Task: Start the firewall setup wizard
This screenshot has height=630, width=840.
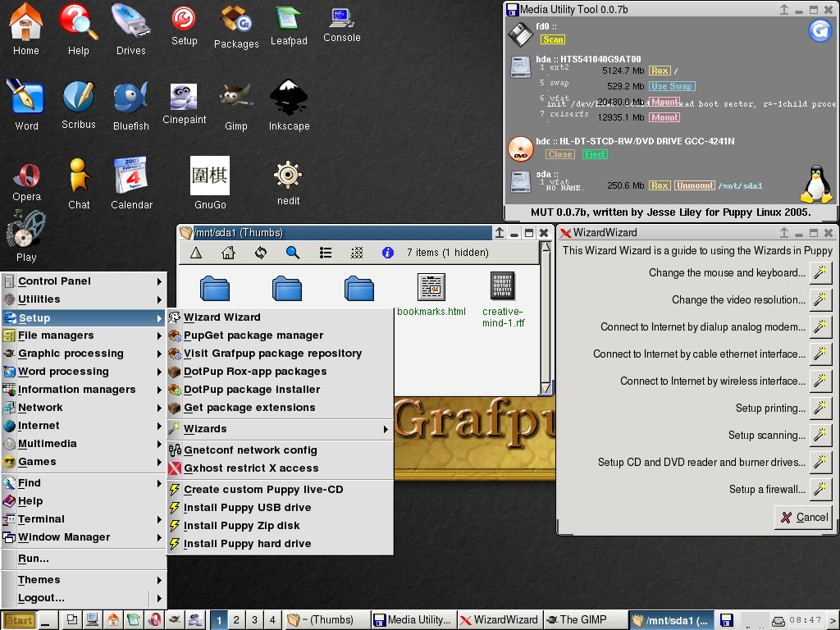Action: click(819, 489)
